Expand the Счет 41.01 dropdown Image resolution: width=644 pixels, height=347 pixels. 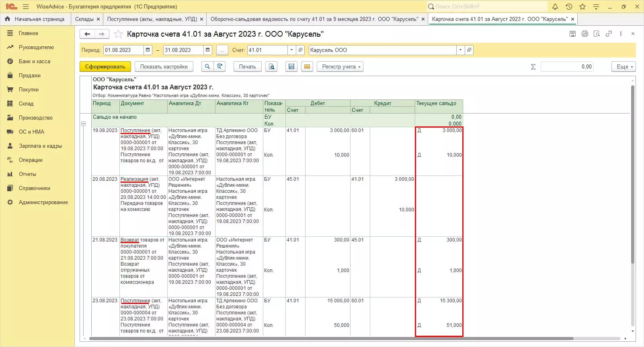point(291,50)
